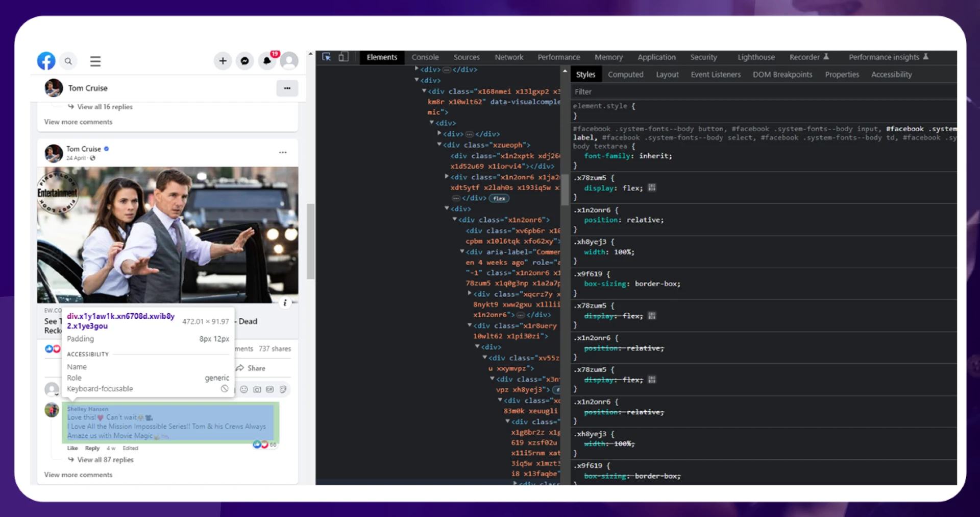The width and height of the screenshot is (980, 517).
Task: Open flexbox editor for second .x78zum5 rule
Action: pyautogui.click(x=652, y=316)
